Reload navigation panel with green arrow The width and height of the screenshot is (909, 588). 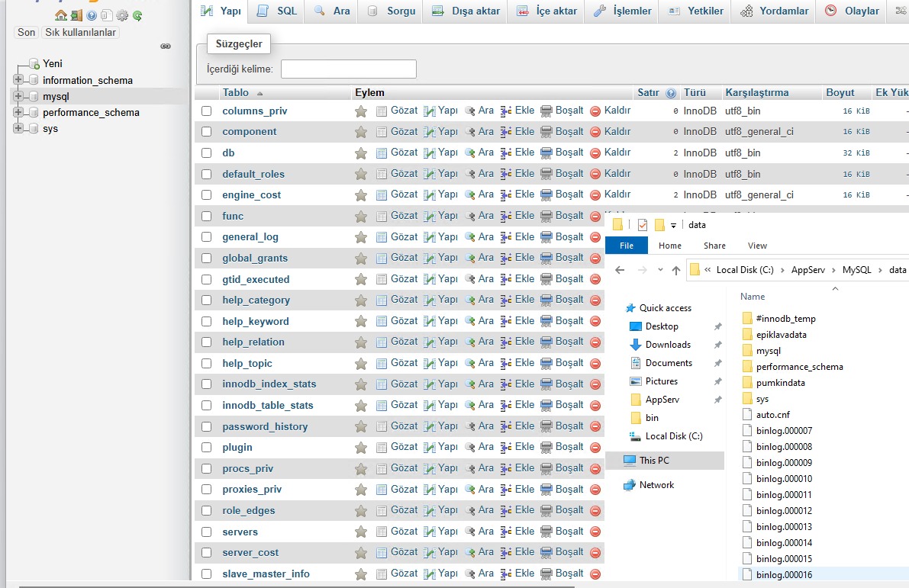[x=137, y=16]
